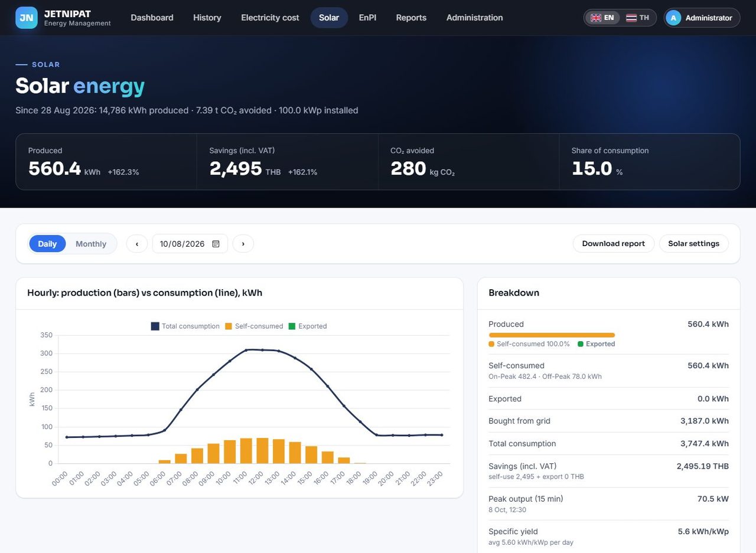Click Specific yield 5.6 kWh/kWp value
Viewport: 756px width, 553px height.
(x=703, y=532)
